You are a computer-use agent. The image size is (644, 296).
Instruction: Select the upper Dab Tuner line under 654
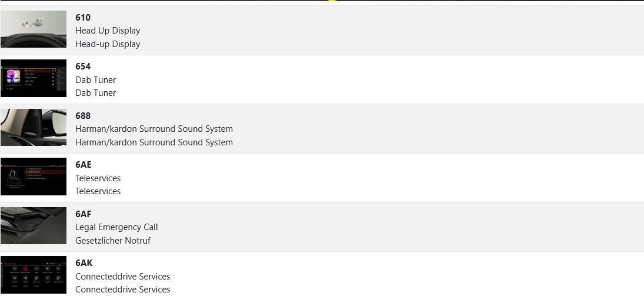point(95,80)
